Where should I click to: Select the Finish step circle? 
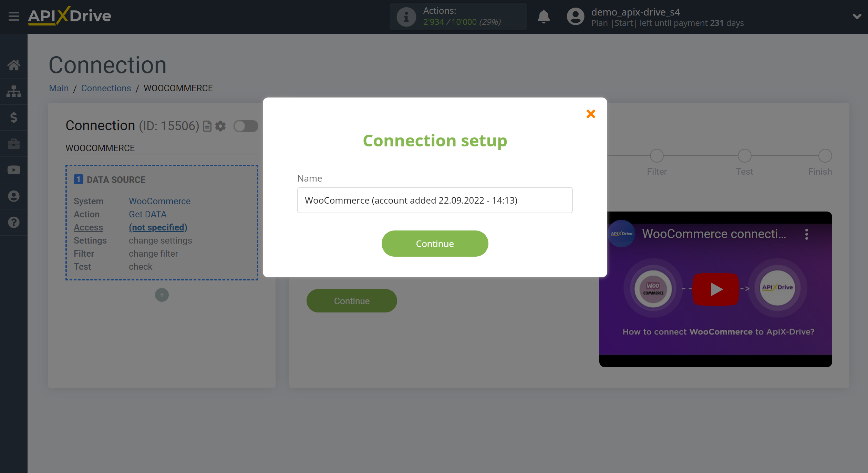825,156
